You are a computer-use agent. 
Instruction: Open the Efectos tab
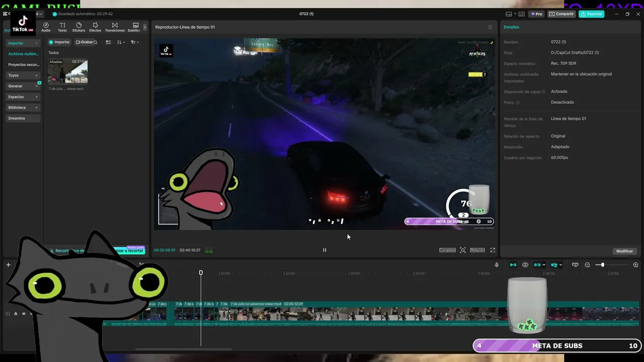pos(95,27)
